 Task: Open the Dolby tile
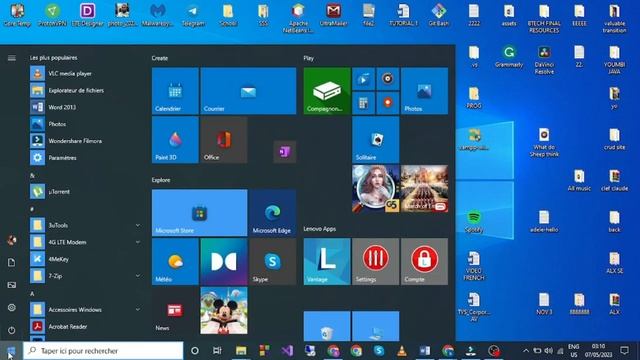(224, 261)
